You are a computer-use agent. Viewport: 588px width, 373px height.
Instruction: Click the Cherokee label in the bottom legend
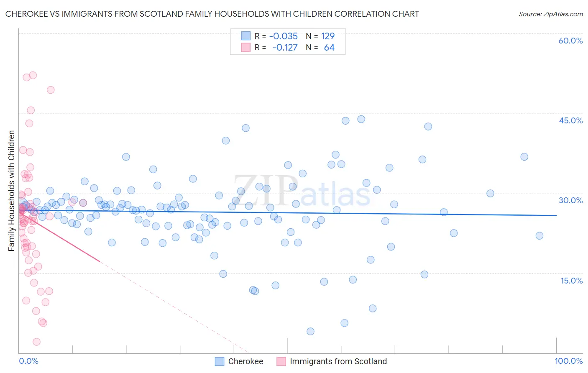coord(245,361)
